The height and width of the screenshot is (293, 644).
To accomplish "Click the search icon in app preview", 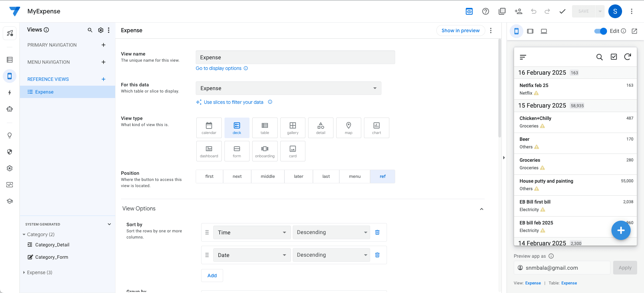I will pyautogui.click(x=599, y=57).
